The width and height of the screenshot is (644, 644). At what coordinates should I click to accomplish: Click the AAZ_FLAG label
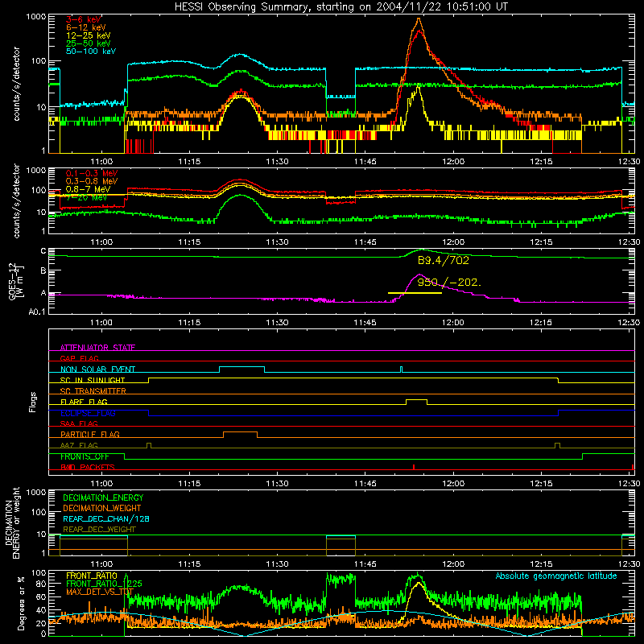tap(79, 445)
